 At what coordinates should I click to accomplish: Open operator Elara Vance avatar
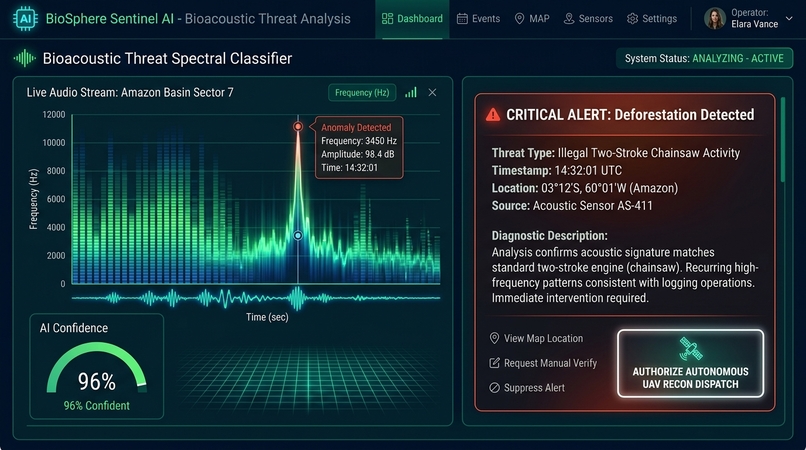(x=715, y=19)
